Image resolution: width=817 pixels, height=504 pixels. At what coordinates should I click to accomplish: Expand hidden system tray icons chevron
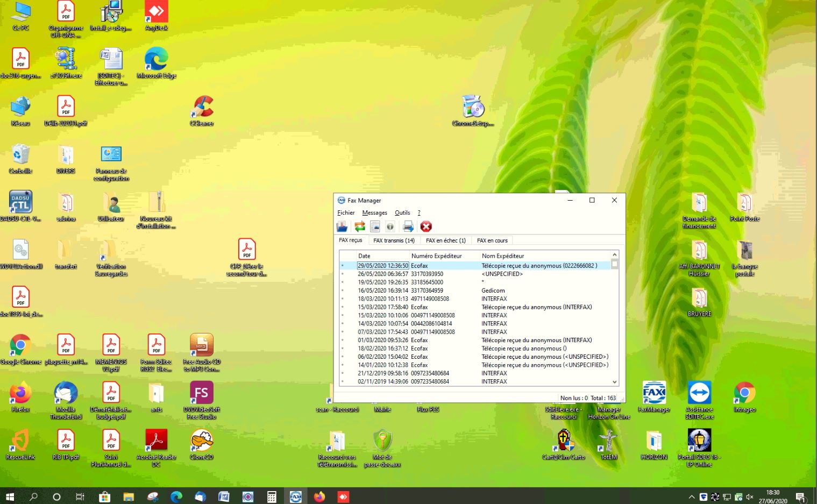point(691,497)
